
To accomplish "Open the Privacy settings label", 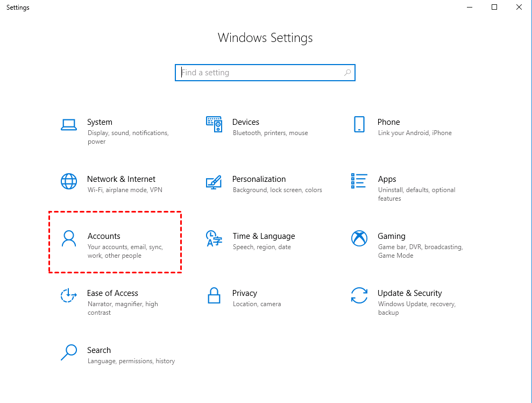I will coord(245,293).
